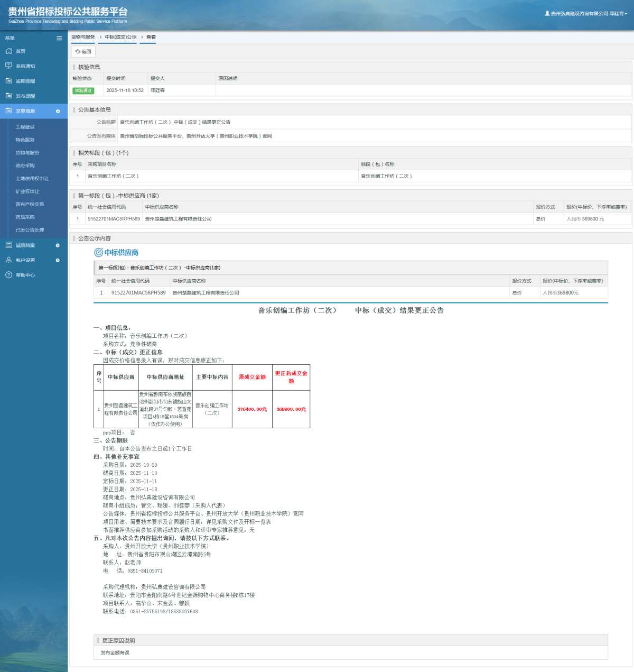Image resolution: width=634 pixels, height=672 pixels.
Task: Click the 诚信档案 list icon
Action: click(8, 245)
